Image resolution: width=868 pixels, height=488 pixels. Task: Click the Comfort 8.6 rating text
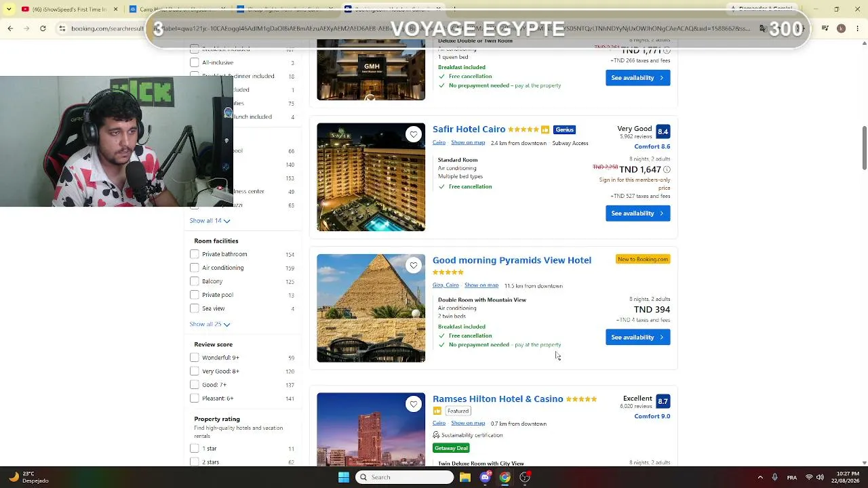tap(652, 146)
